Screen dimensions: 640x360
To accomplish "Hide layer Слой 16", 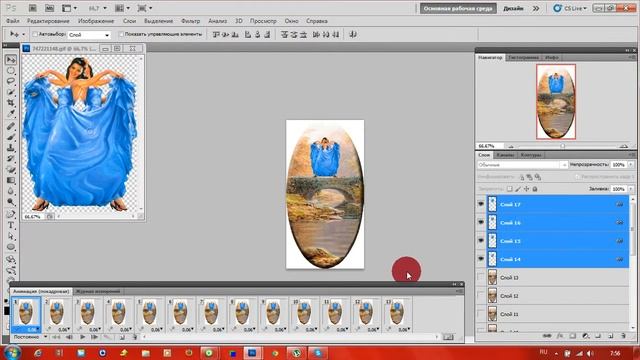I will pyautogui.click(x=481, y=222).
